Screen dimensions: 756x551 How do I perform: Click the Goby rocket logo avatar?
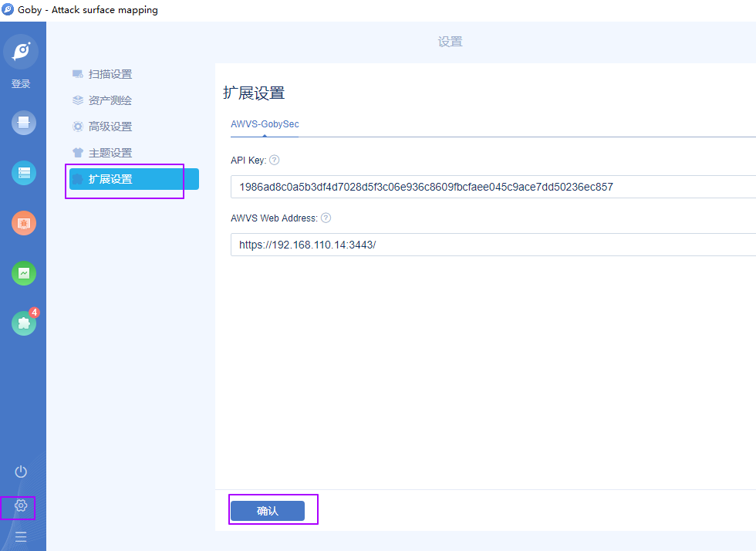pos(21,52)
